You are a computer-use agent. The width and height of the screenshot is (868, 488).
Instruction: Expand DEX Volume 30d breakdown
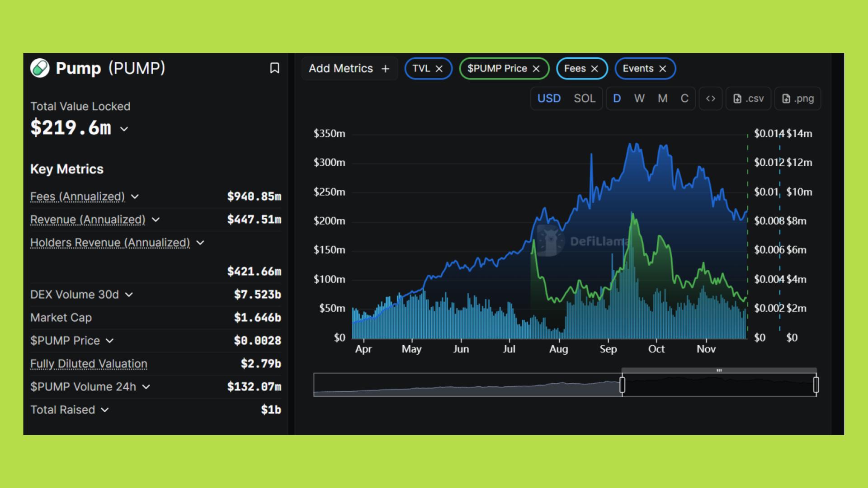click(x=129, y=295)
